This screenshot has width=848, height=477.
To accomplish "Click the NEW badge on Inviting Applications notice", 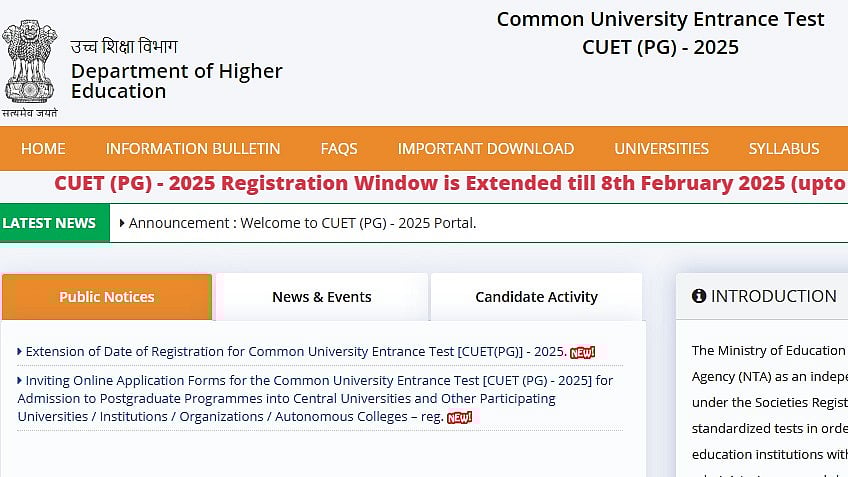I will [x=459, y=417].
